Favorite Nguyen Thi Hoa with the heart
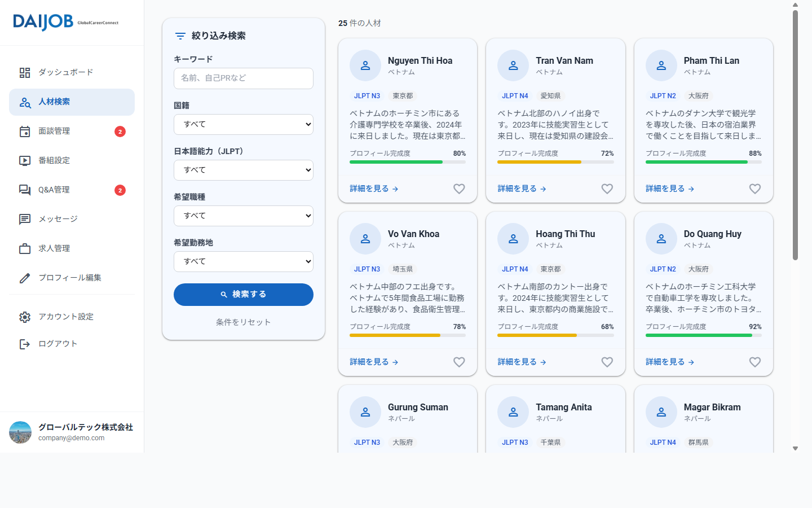The height and width of the screenshot is (508, 812). pyautogui.click(x=459, y=189)
